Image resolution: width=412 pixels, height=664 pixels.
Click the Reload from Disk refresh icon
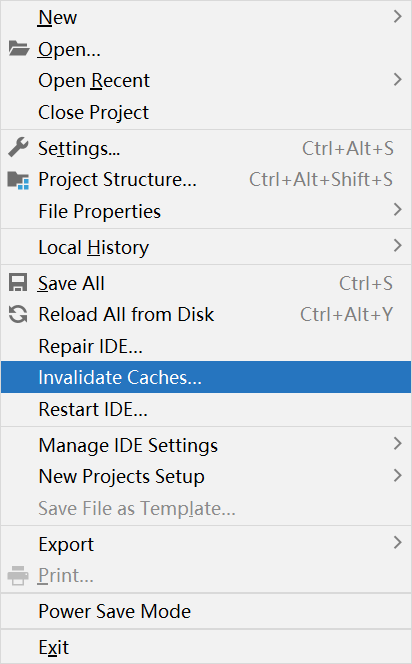(18, 314)
